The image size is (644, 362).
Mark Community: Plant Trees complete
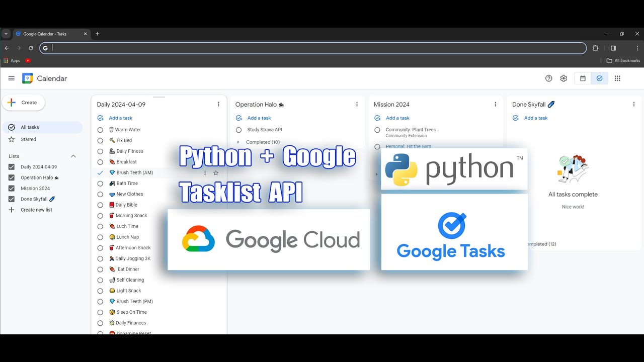click(377, 130)
